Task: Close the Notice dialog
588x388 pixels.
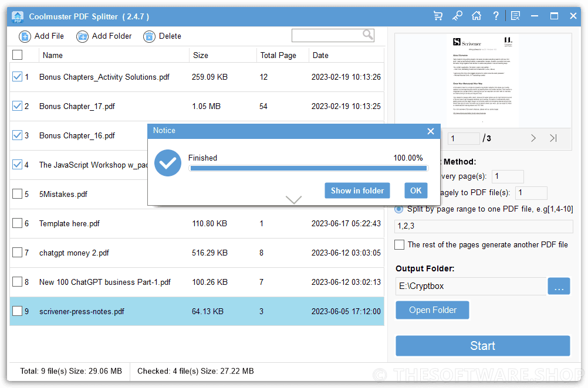Action: (x=431, y=131)
